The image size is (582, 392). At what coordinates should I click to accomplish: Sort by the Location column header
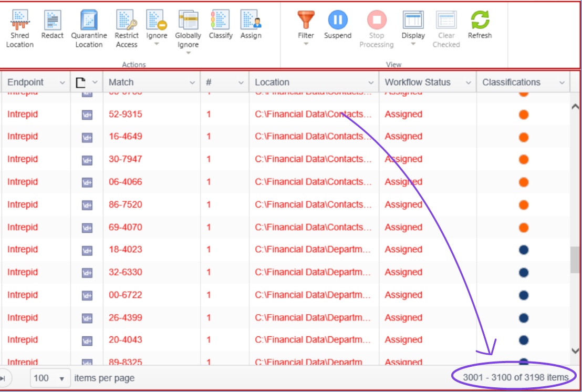pyautogui.click(x=272, y=82)
